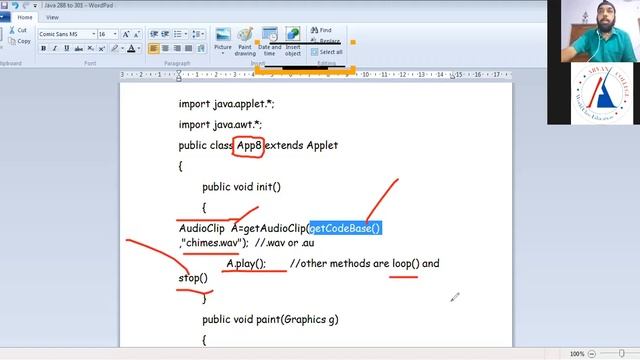The height and width of the screenshot is (360, 640).
Task: Click the 'public void init()' line
Action: point(242,187)
